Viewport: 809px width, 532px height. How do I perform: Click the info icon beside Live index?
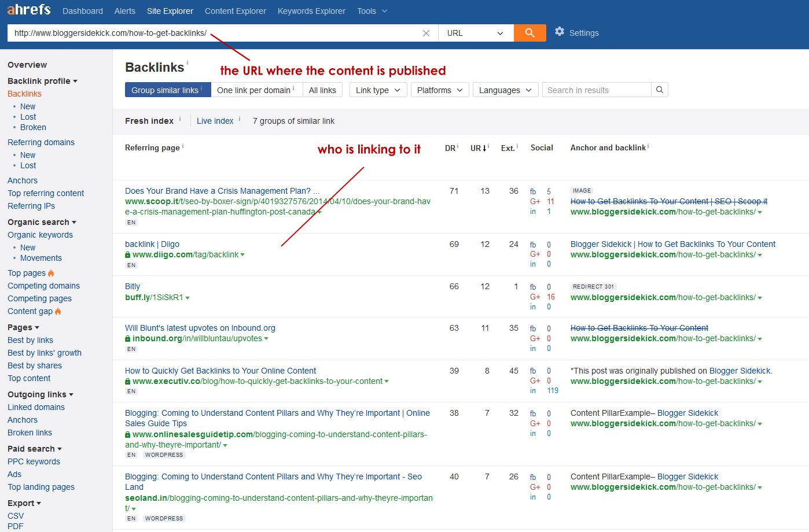pos(240,119)
